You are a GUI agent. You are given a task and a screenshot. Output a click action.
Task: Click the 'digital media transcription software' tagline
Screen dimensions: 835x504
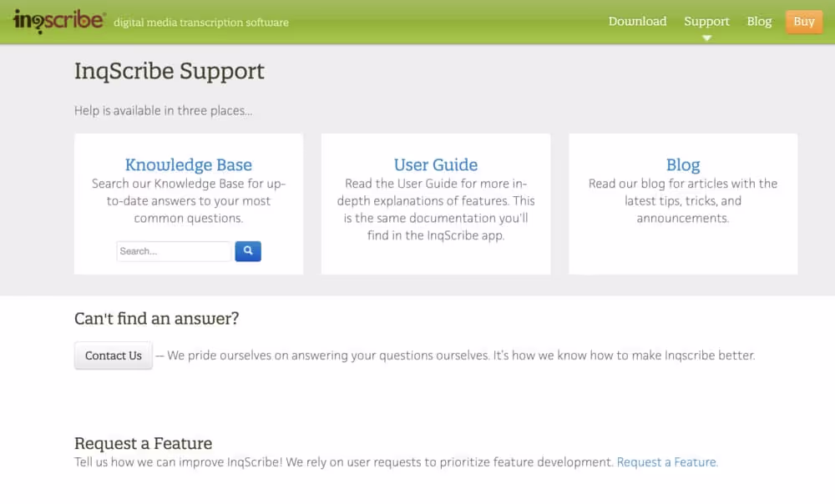pos(201,23)
